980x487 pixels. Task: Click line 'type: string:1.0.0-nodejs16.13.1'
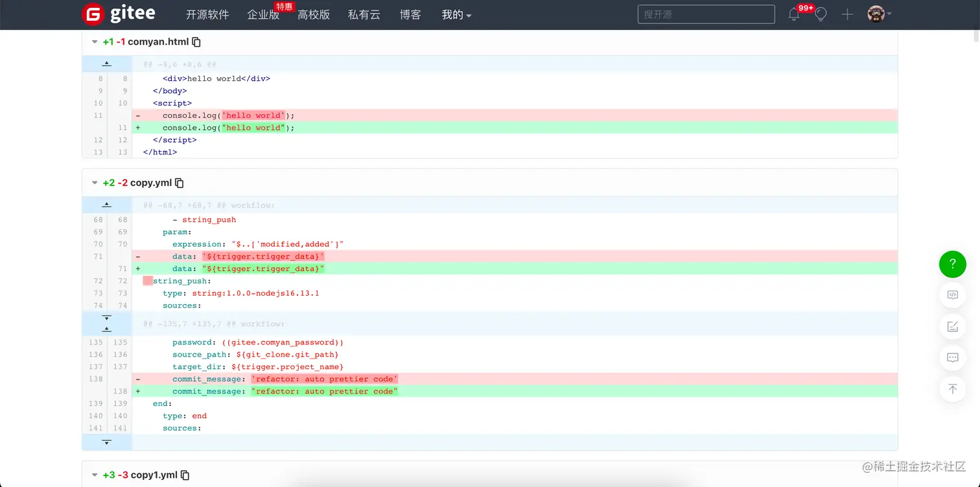[x=241, y=293]
